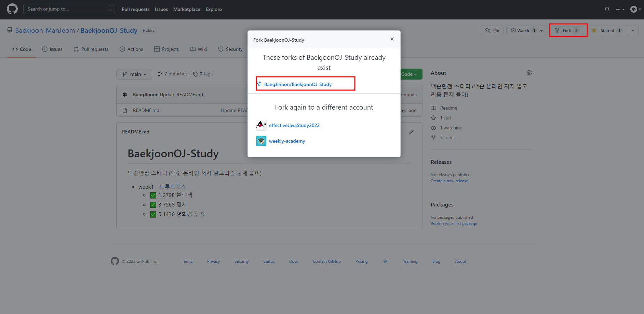Screen dimensions: 644x314
Task: Switch to the Wiki tab
Action: point(199,49)
